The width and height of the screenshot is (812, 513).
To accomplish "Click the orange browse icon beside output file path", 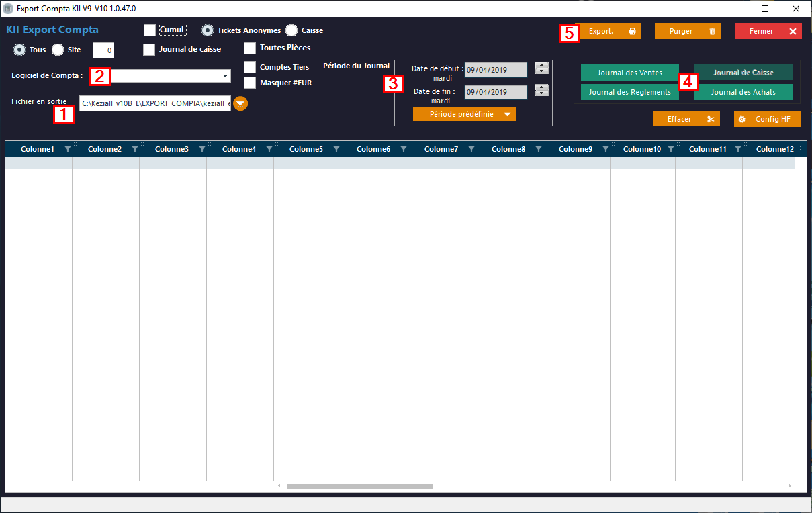I will [240, 103].
